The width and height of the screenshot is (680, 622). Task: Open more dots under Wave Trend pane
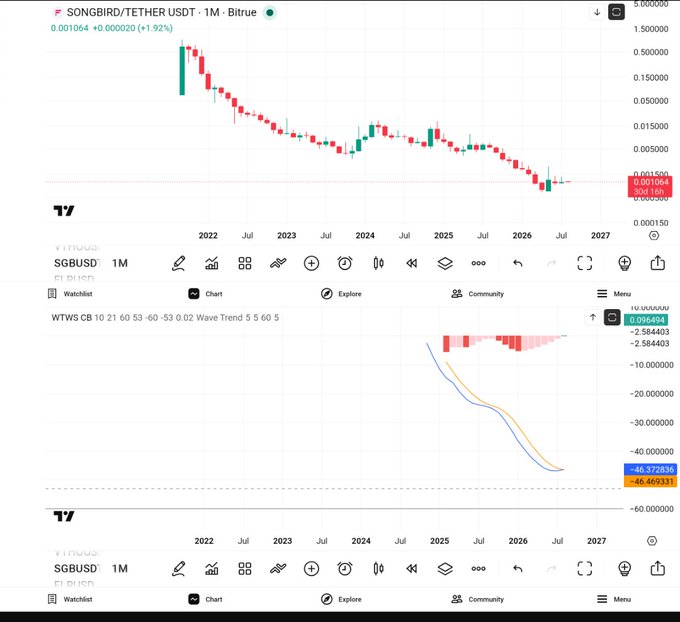coord(478,568)
